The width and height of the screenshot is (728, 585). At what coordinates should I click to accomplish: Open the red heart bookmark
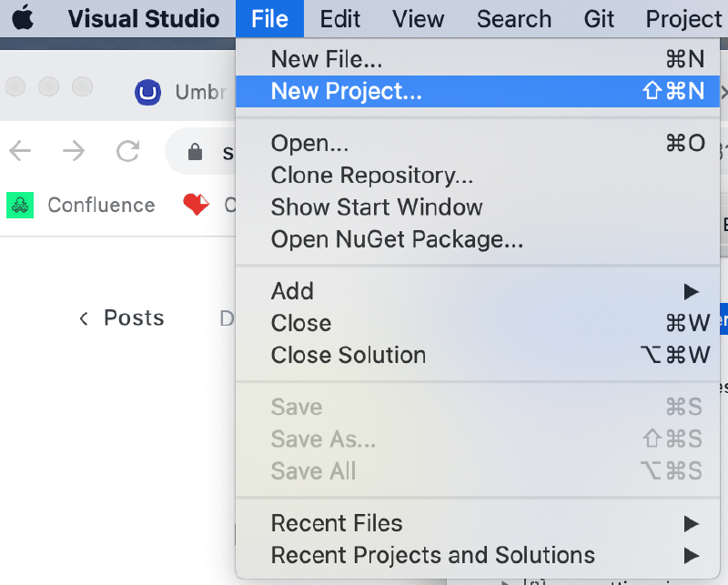(x=196, y=205)
